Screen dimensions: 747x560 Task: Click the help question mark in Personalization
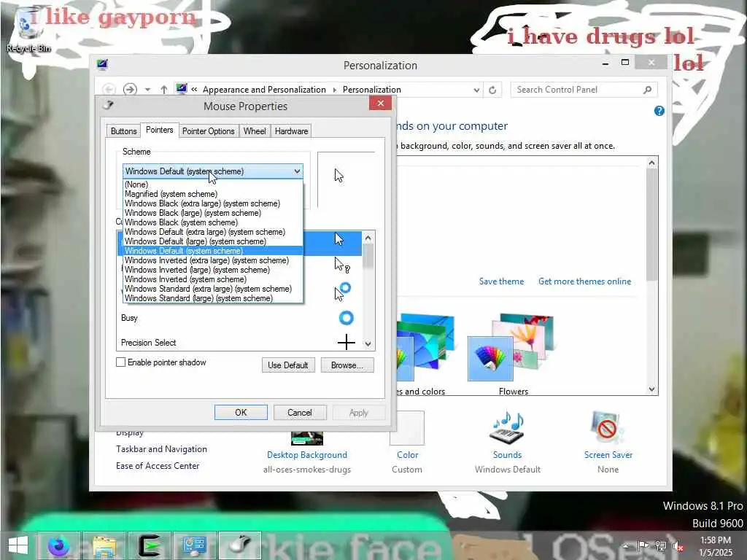pos(659,111)
